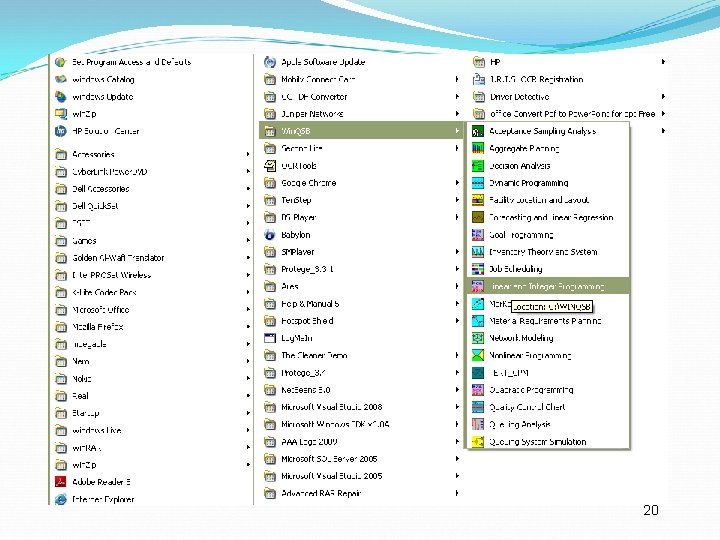Open Acceptance Sampling Analysis icon
The height and width of the screenshot is (540, 720).
click(478, 131)
